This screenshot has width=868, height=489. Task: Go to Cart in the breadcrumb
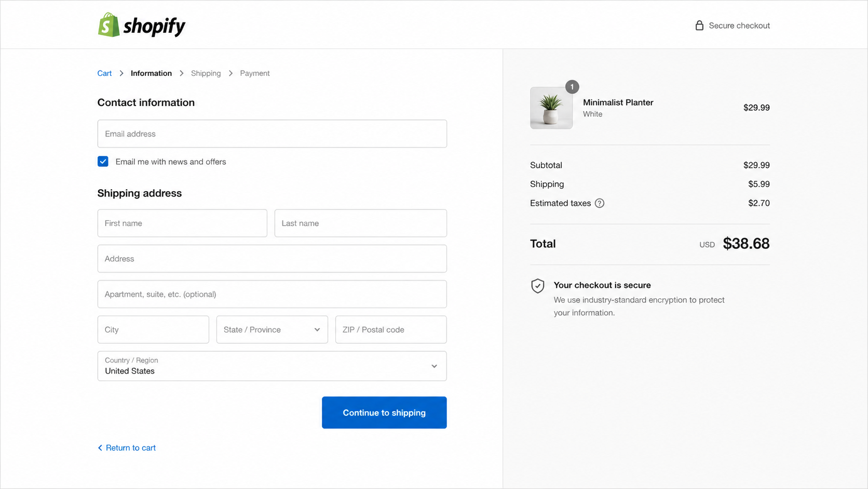104,73
